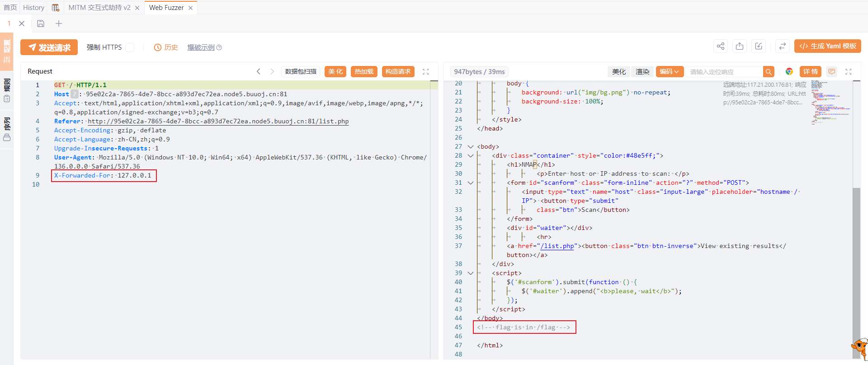Click the help icon beside 爆破示例
The image size is (868, 365).
[219, 47]
